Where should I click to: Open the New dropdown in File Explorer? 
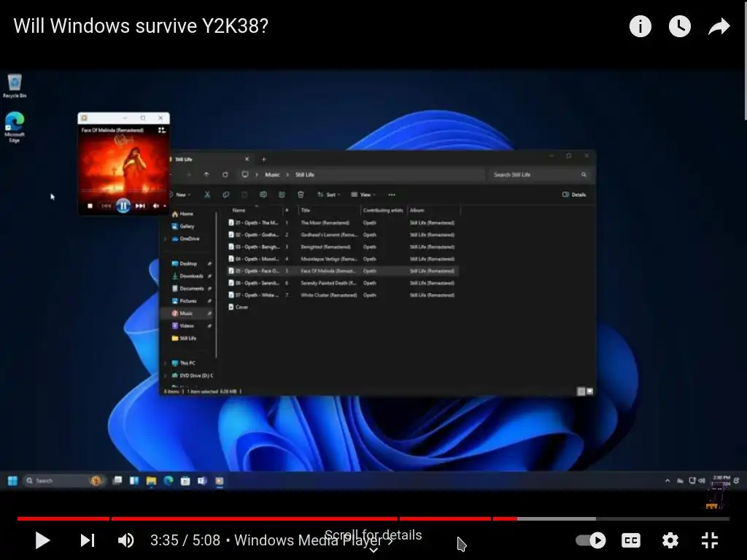pyautogui.click(x=182, y=195)
